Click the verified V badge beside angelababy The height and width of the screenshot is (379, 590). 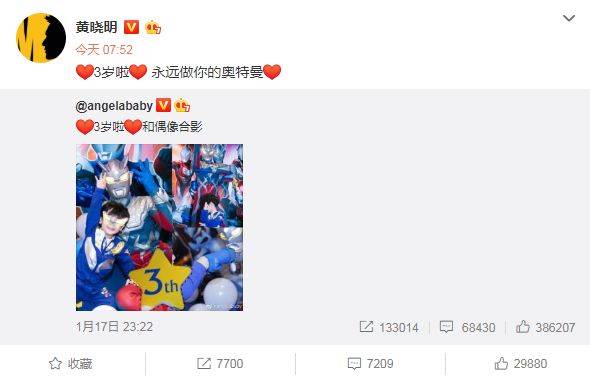[x=163, y=105]
